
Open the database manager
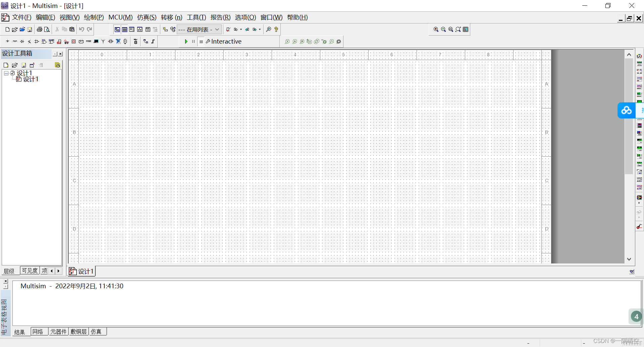173,30
